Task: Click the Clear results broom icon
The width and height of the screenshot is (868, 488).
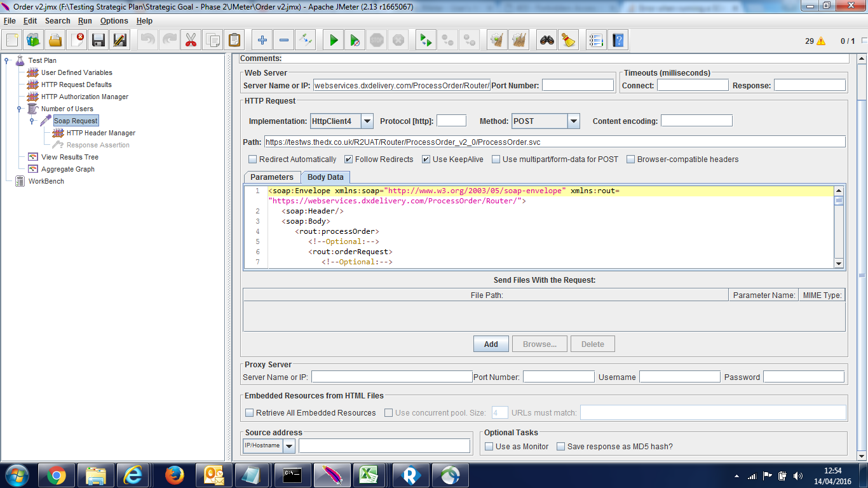Action: (497, 40)
